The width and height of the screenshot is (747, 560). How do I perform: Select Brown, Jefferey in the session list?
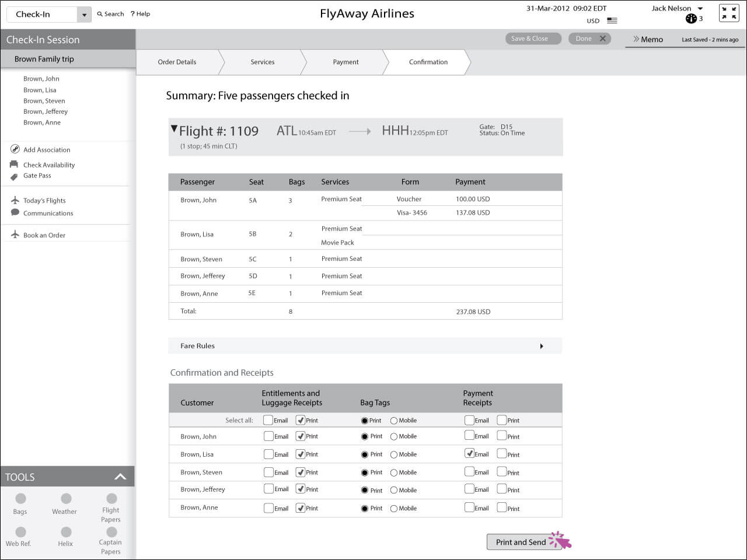[46, 111]
